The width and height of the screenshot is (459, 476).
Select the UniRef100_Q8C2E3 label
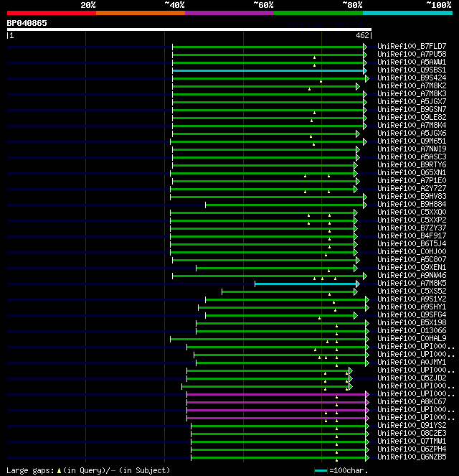pos(412,433)
